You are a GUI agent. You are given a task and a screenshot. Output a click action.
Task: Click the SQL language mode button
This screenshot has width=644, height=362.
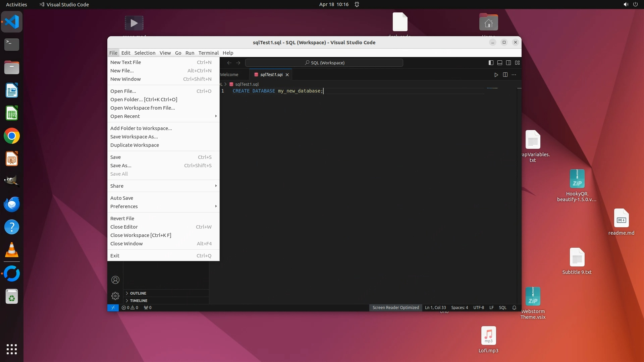[502, 308]
